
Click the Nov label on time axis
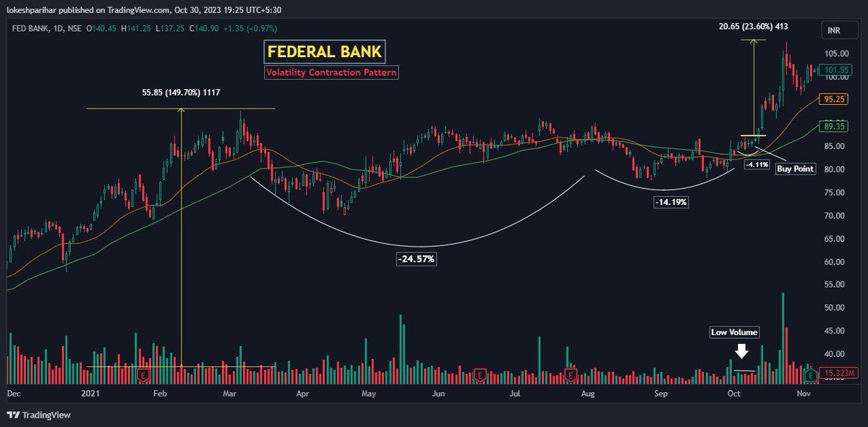(x=804, y=394)
